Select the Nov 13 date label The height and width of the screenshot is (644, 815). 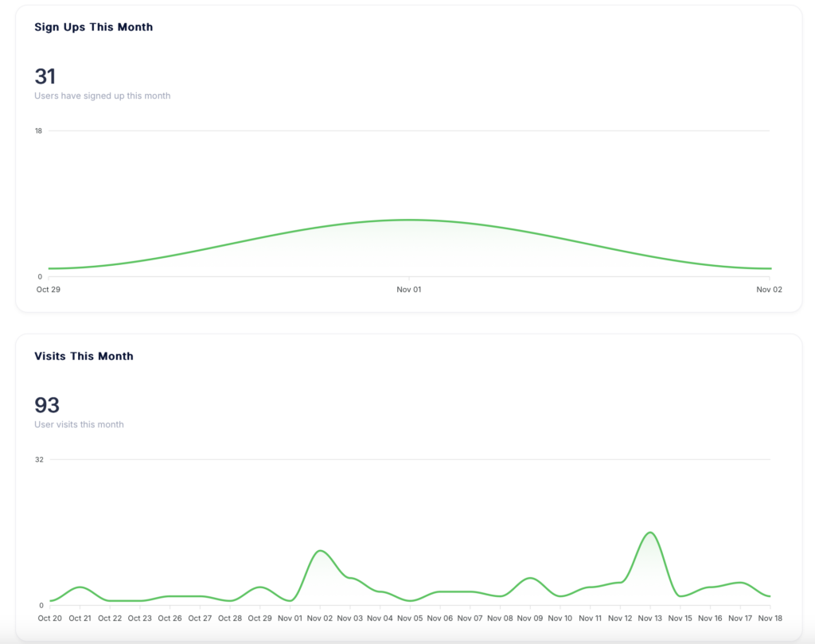coord(650,618)
